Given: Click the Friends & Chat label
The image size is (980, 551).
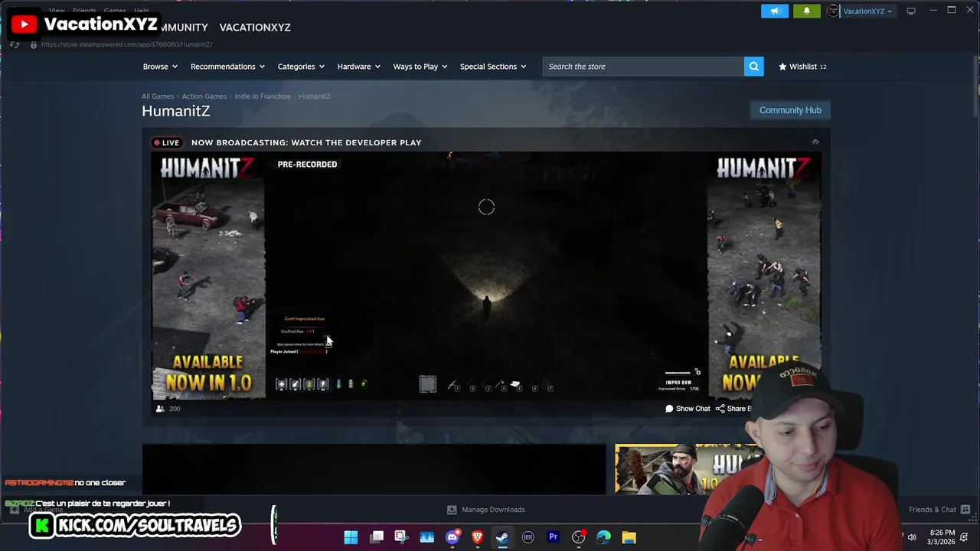Looking at the screenshot, I should pos(933,510).
